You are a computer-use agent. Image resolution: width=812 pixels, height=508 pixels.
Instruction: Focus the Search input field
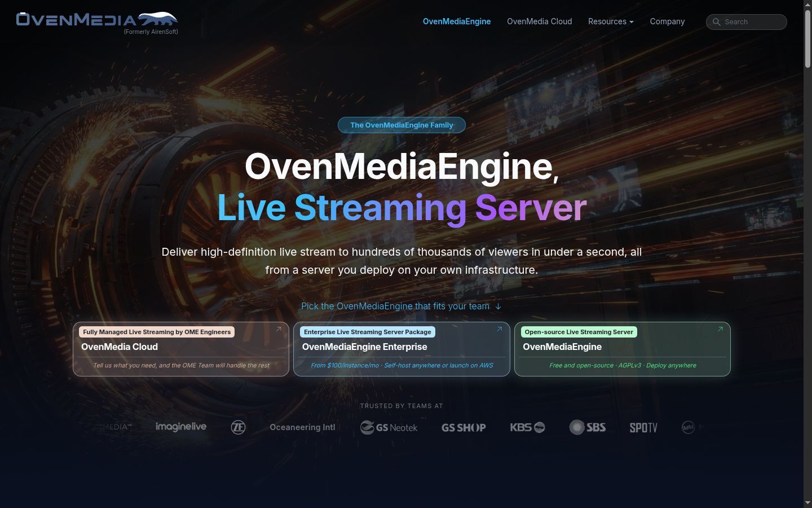coord(747,22)
